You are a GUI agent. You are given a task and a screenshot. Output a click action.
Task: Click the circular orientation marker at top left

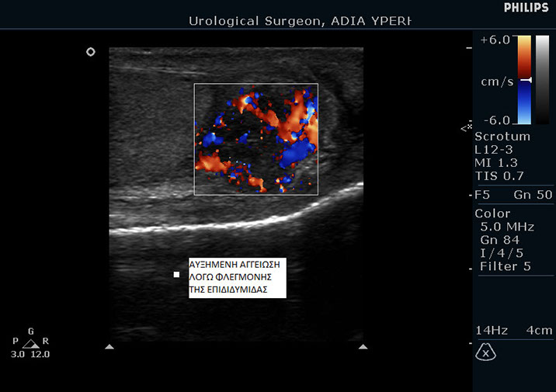(x=91, y=52)
